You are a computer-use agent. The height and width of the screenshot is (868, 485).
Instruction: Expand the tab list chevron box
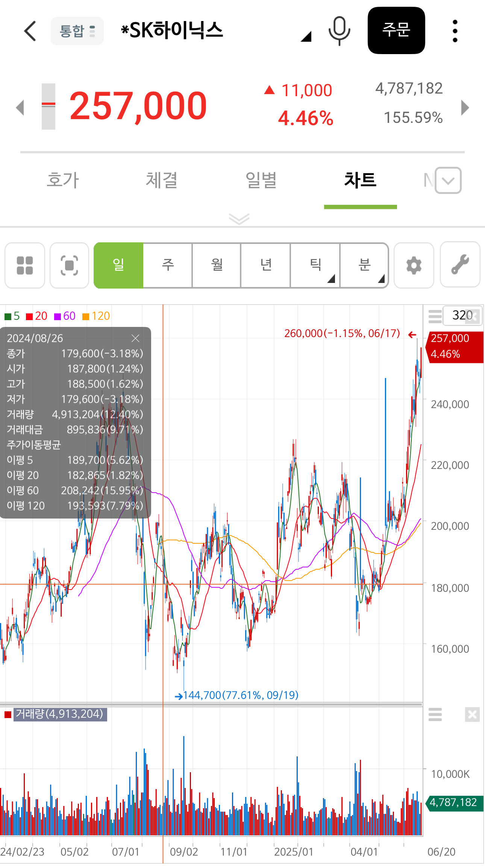point(448,180)
